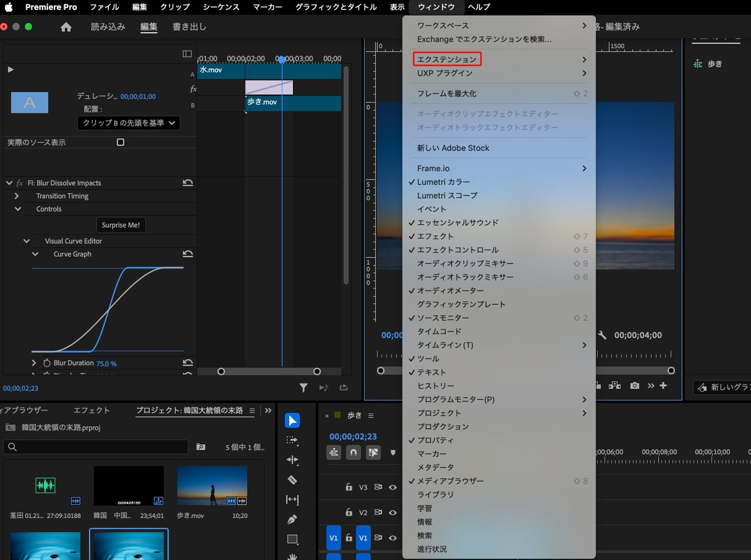Click the Add Marker icon in timeline
The image size is (751, 560).
pyautogui.click(x=393, y=452)
